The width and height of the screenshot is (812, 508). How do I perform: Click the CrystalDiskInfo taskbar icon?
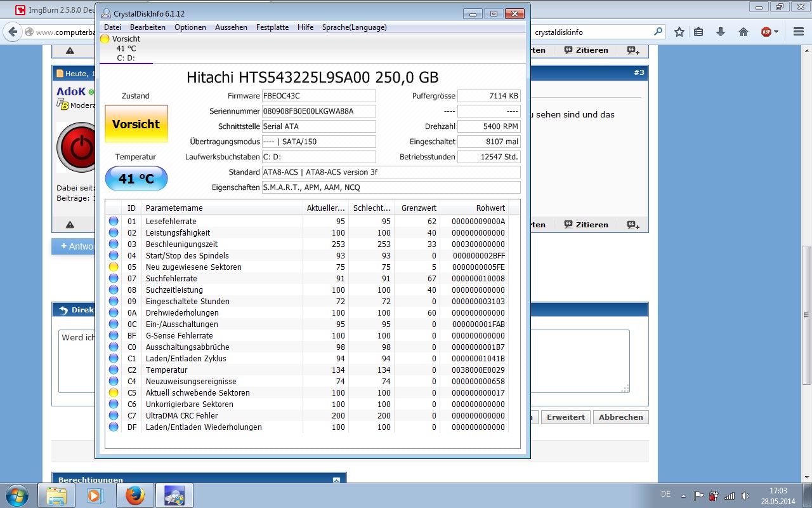tap(174, 495)
